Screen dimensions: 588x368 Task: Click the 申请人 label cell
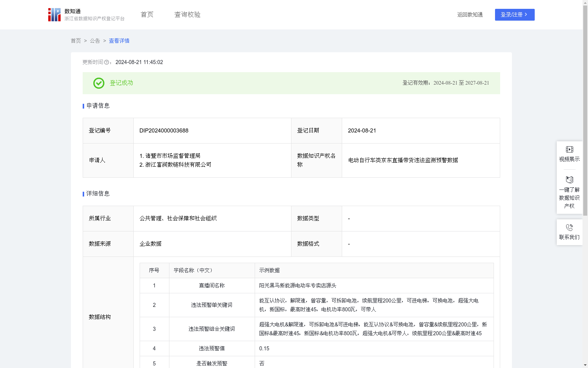(x=108, y=160)
